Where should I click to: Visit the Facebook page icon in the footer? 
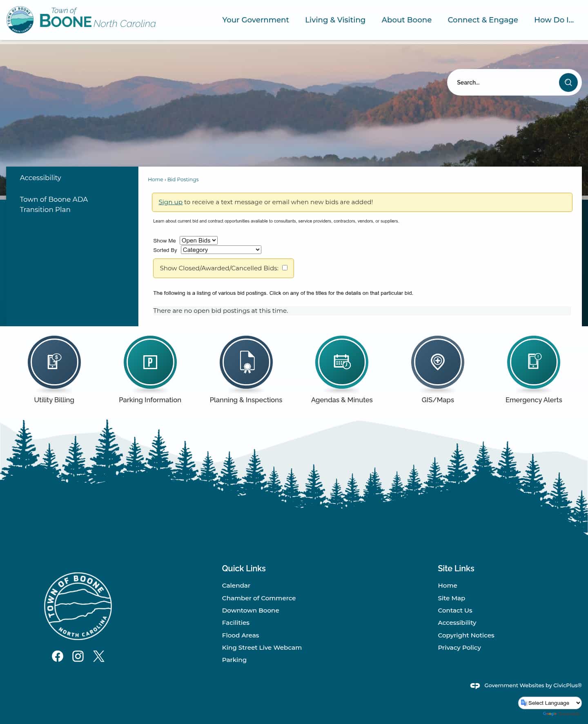[x=58, y=656]
